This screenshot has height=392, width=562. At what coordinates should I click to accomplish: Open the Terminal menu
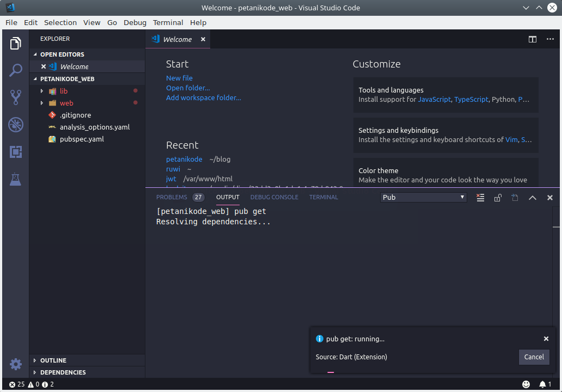pyautogui.click(x=168, y=22)
